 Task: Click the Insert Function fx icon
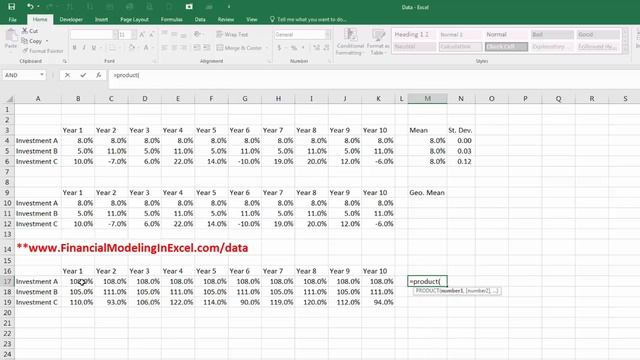98,75
